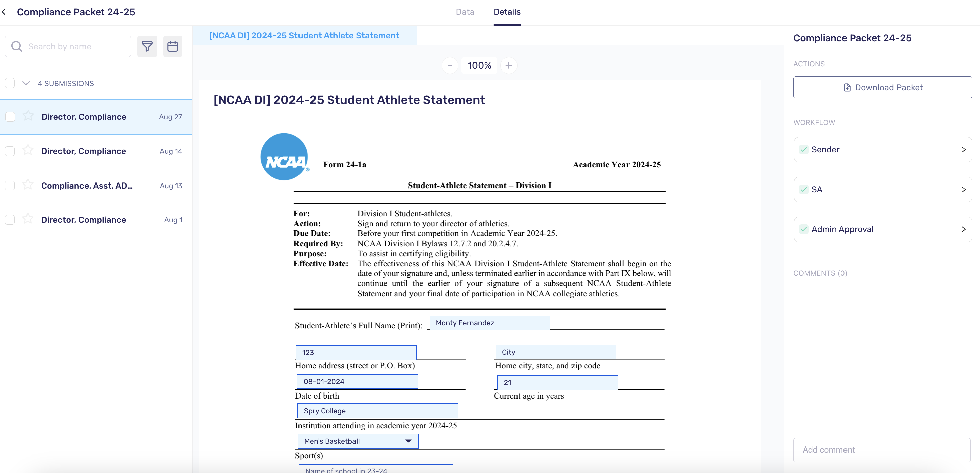
Task: Click the search magnifier icon
Action: [x=17, y=46]
